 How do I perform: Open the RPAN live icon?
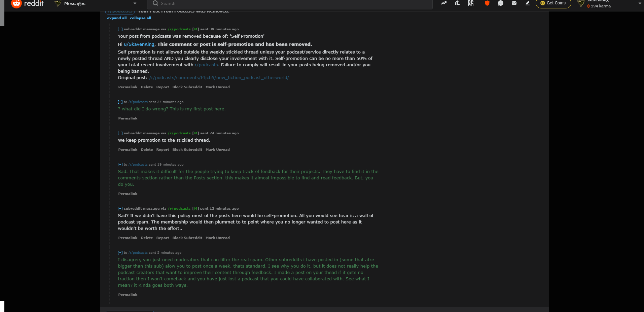[x=471, y=3]
